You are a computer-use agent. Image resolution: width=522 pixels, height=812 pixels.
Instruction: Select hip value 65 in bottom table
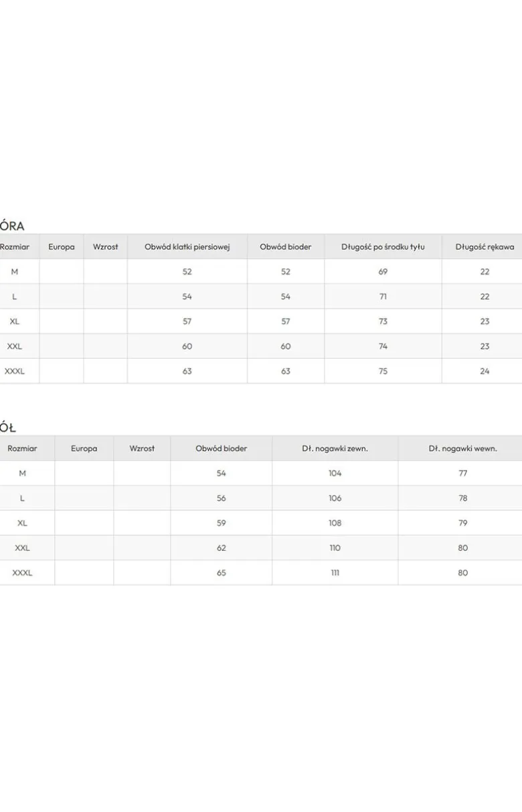click(222, 572)
